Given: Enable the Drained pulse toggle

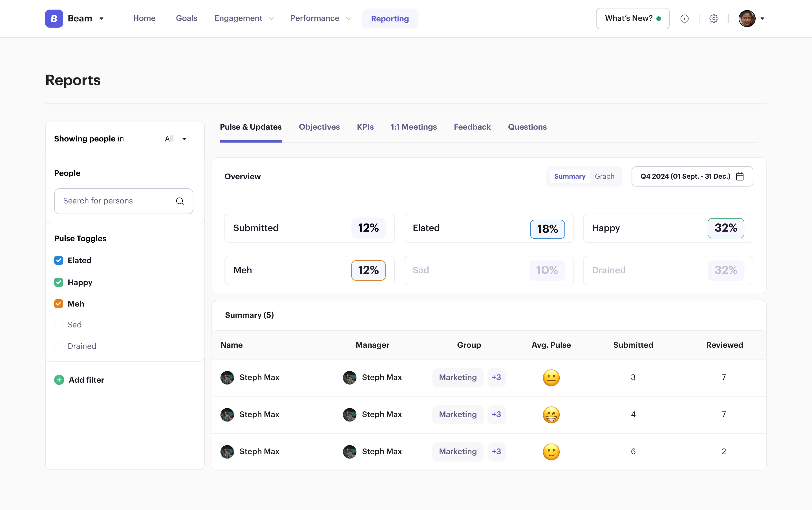Looking at the screenshot, I should point(59,346).
